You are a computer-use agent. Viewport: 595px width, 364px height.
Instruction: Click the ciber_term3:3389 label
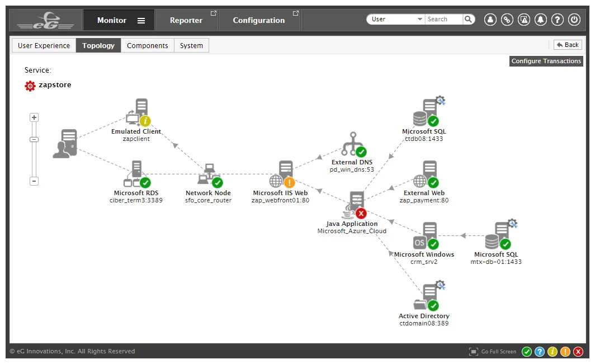point(136,200)
